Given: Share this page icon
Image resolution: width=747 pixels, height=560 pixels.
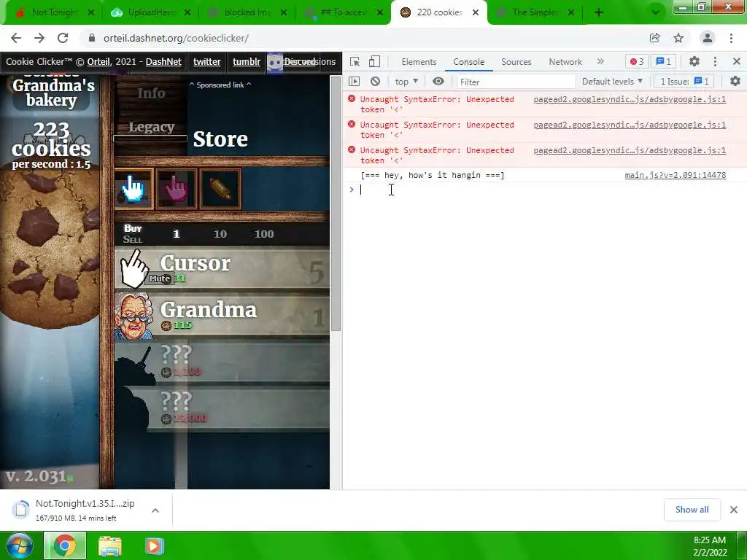Looking at the screenshot, I should (654, 38).
